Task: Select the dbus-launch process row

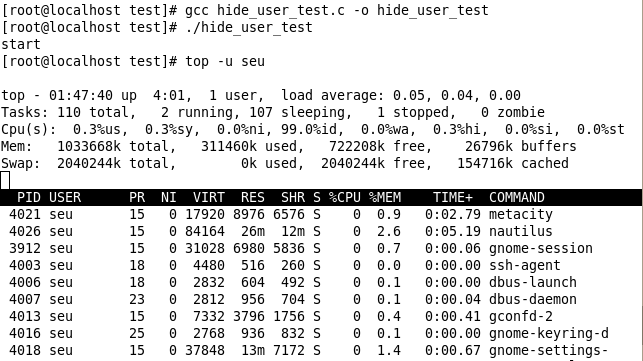Action: tap(322, 282)
